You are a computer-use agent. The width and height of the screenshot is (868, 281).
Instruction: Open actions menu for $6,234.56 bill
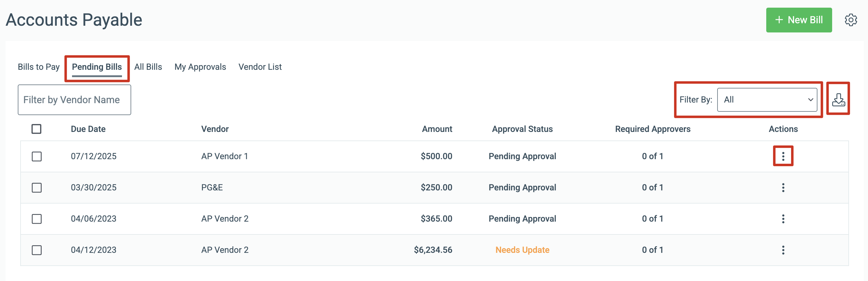tap(783, 250)
